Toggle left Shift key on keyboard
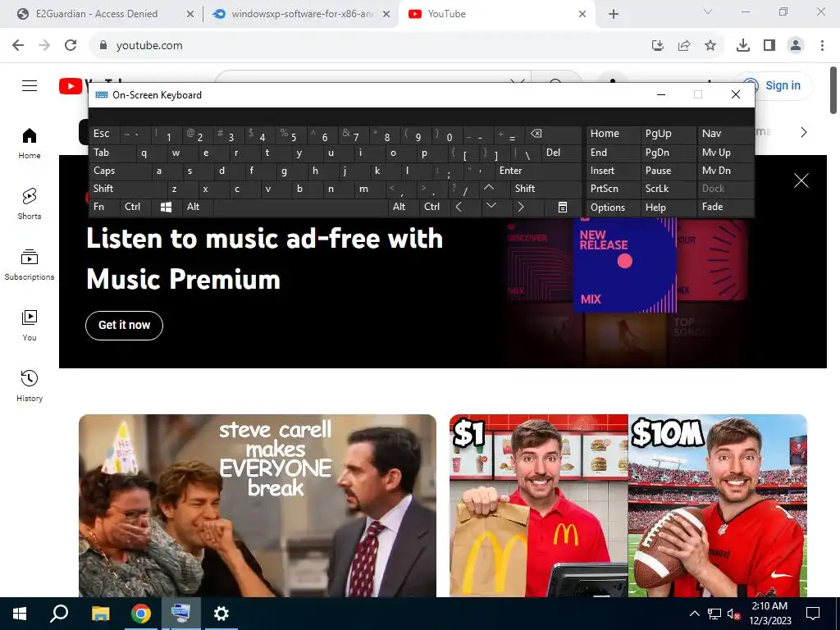Image resolution: width=840 pixels, height=630 pixels. [127, 189]
